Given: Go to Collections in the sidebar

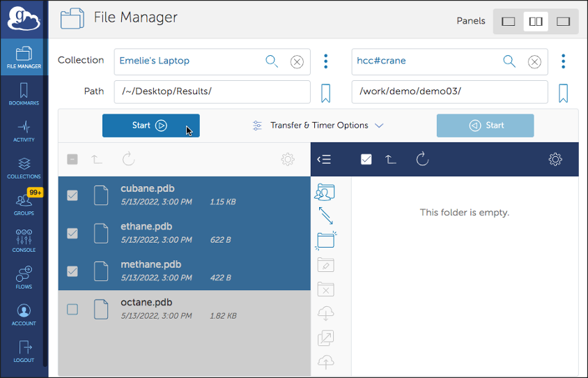Looking at the screenshot, I should (x=24, y=168).
